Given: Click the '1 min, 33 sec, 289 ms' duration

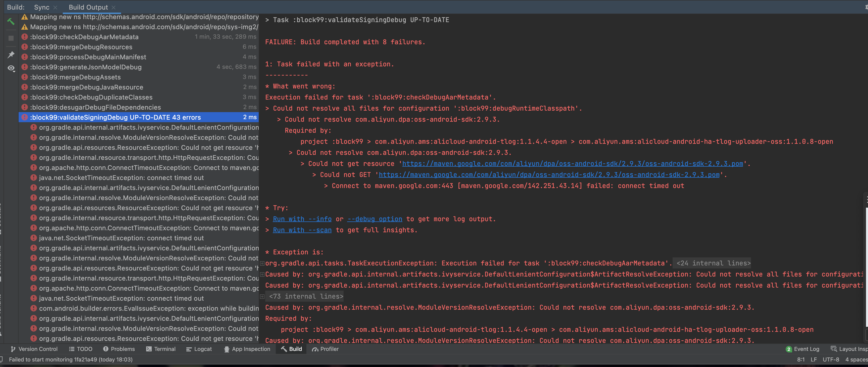Looking at the screenshot, I should click(x=226, y=37).
